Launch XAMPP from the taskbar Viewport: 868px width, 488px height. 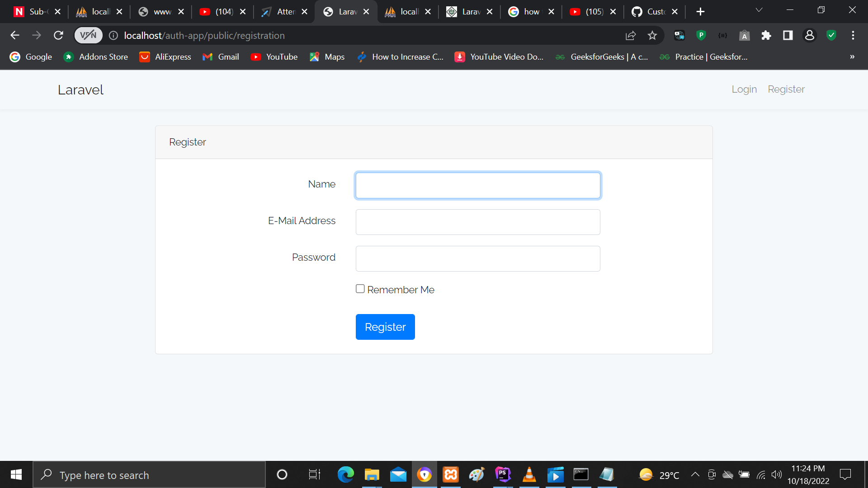click(x=451, y=475)
